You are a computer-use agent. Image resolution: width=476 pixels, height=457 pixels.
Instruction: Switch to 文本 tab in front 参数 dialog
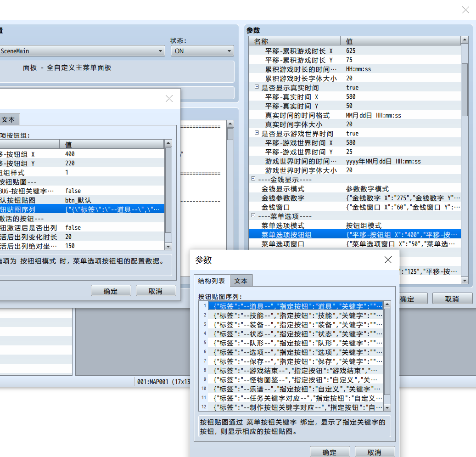(241, 281)
